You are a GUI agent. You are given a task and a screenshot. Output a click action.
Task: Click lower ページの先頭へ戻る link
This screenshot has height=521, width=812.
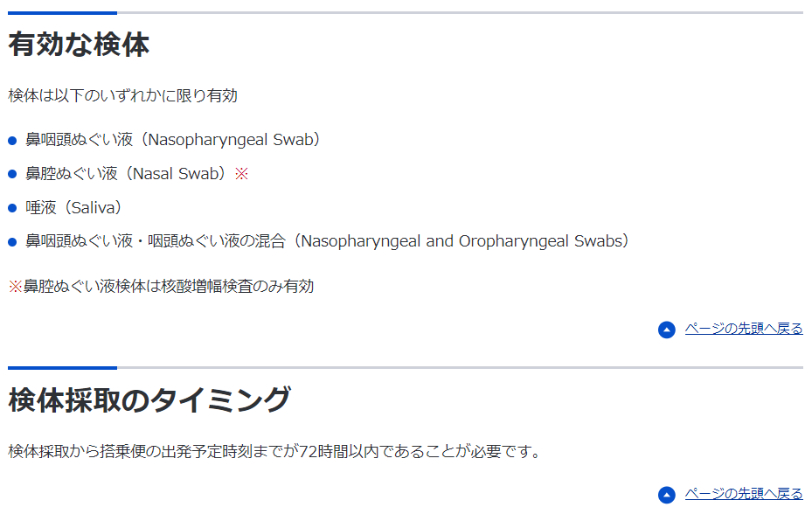pyautogui.click(x=744, y=494)
